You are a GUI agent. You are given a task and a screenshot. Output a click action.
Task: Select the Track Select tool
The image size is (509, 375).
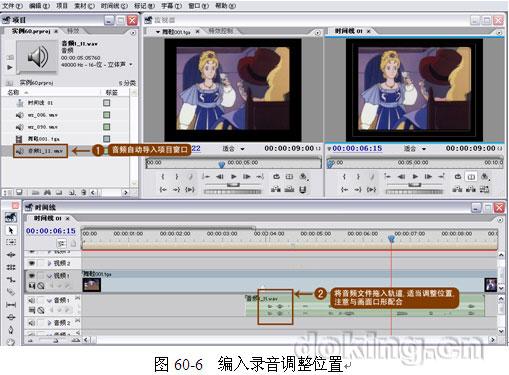(x=11, y=242)
